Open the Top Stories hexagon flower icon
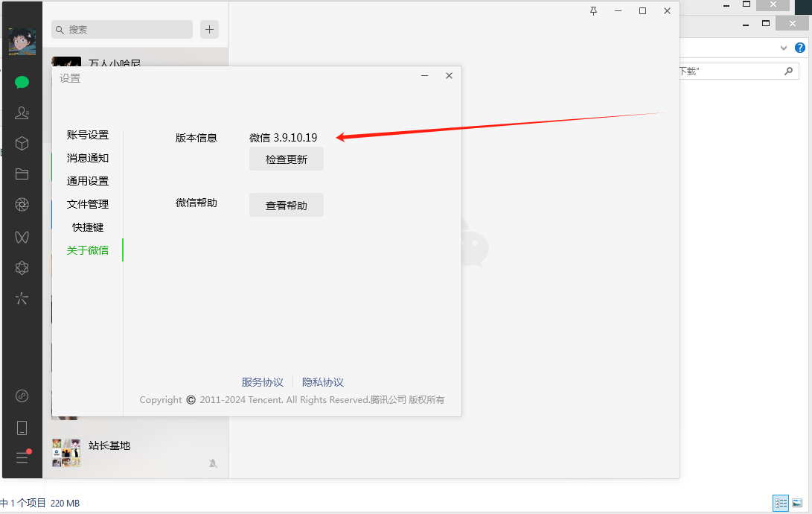The height and width of the screenshot is (514, 812). [x=22, y=268]
